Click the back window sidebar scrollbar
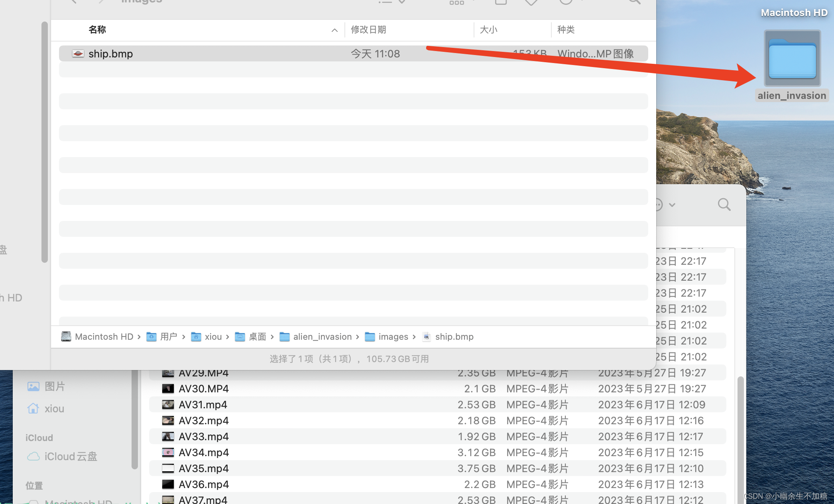Image resolution: width=834 pixels, height=504 pixels. point(135,419)
